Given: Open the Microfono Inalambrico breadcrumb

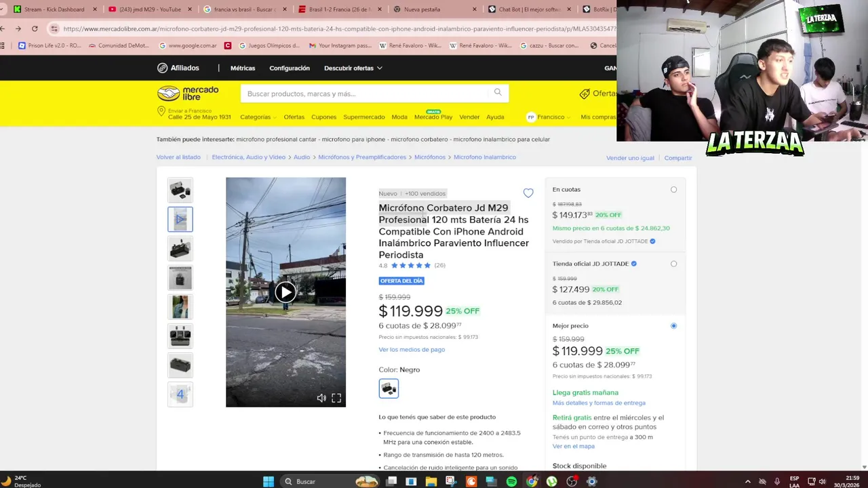Looking at the screenshot, I should 485,157.
